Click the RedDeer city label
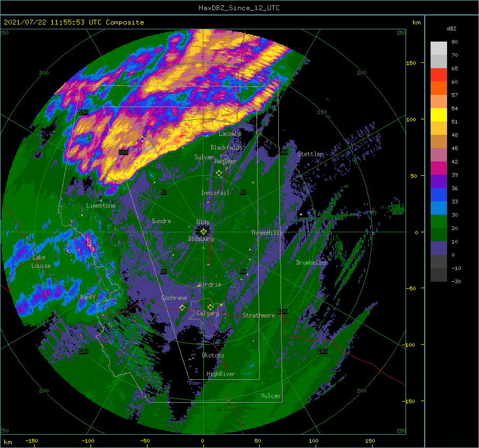This screenshot has height=448, width=479. click(226, 161)
